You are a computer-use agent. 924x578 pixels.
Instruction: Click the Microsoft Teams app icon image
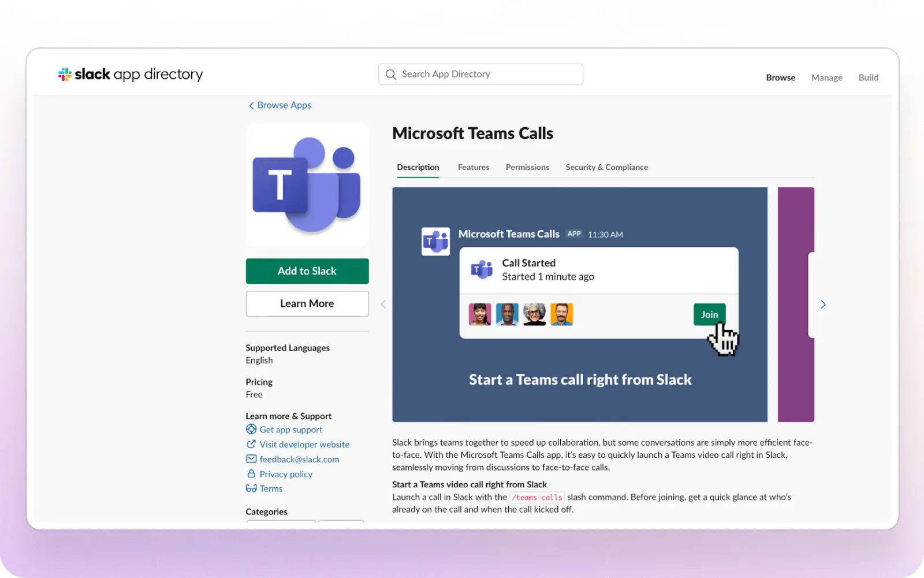click(x=307, y=184)
